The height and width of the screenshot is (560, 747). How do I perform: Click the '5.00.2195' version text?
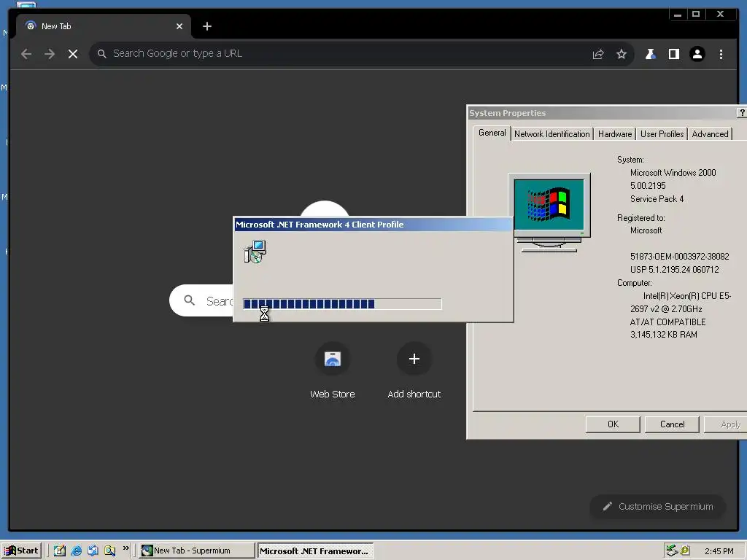(x=648, y=186)
